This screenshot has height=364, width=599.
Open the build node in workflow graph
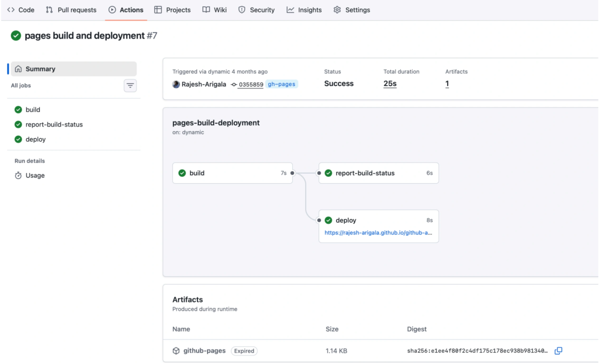[x=232, y=173]
